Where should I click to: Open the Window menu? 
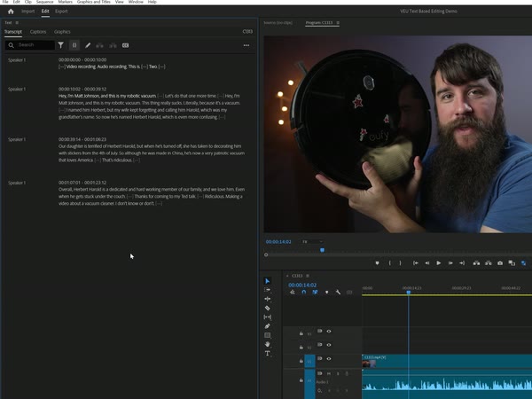(x=136, y=2)
